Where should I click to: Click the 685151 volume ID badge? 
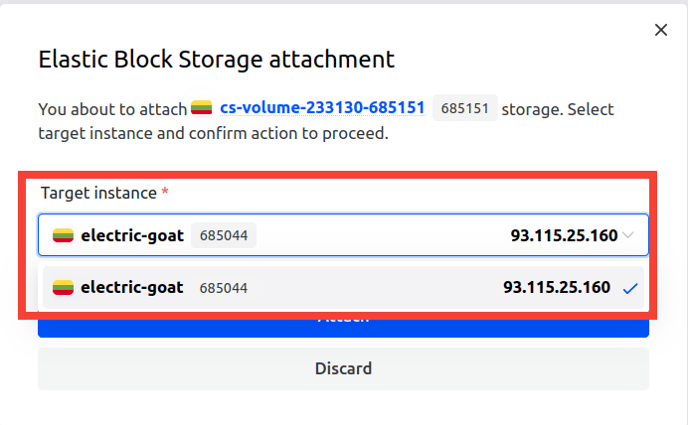pyautogui.click(x=465, y=108)
